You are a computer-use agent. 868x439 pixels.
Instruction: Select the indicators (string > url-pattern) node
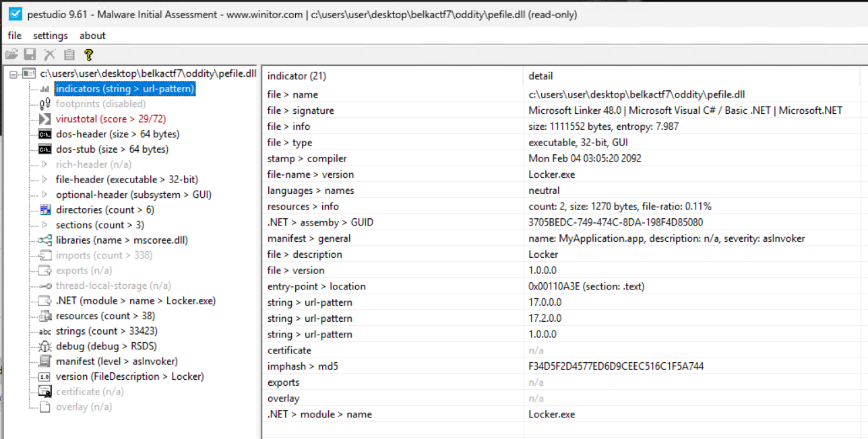coord(125,89)
